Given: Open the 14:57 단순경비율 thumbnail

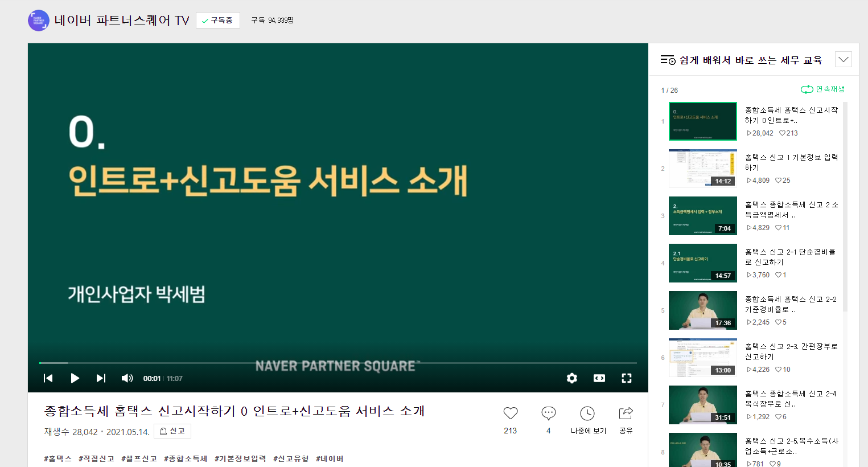Looking at the screenshot, I should click(x=703, y=263).
